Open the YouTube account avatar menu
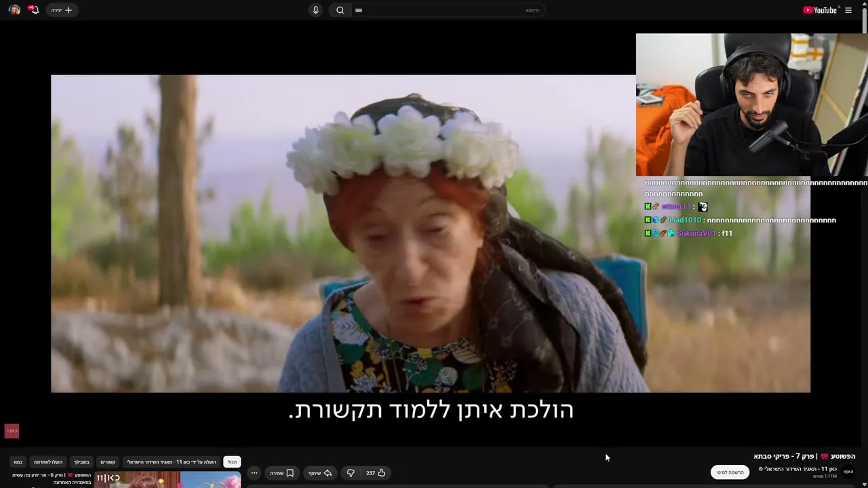Screen dimensions: 868x488 [14, 10]
